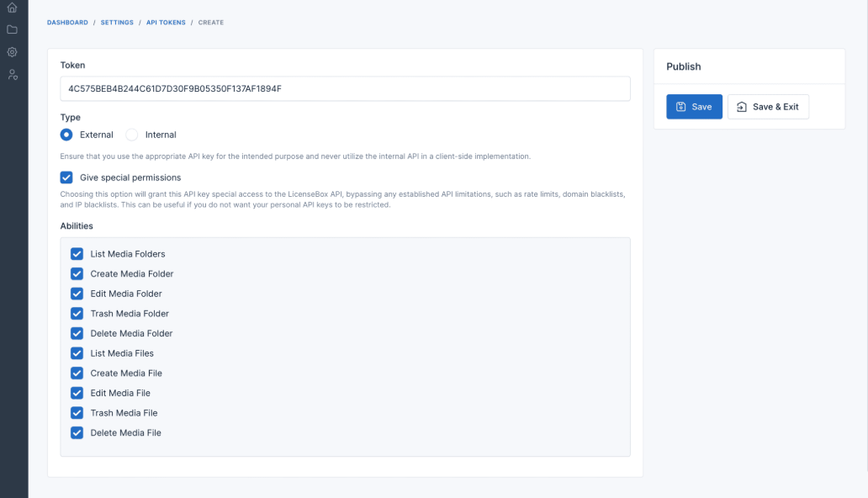Open the folder icon in sidebar
The image size is (868, 498).
pos(12,29)
